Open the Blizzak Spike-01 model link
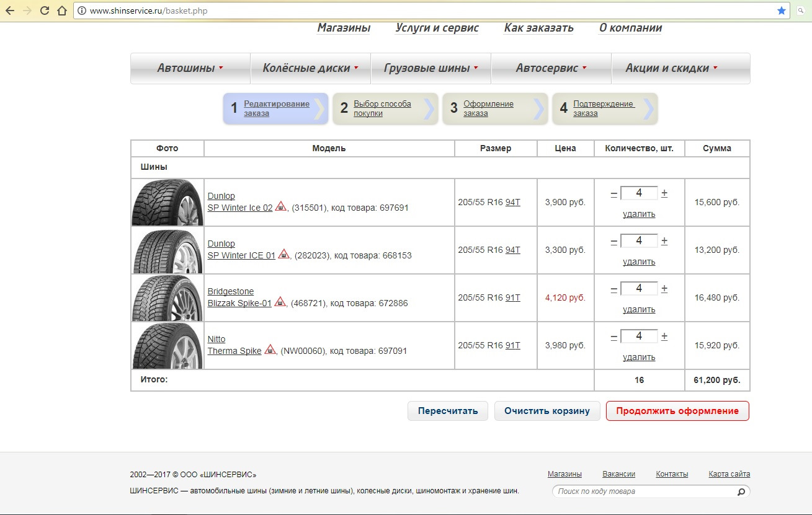 pos(239,303)
